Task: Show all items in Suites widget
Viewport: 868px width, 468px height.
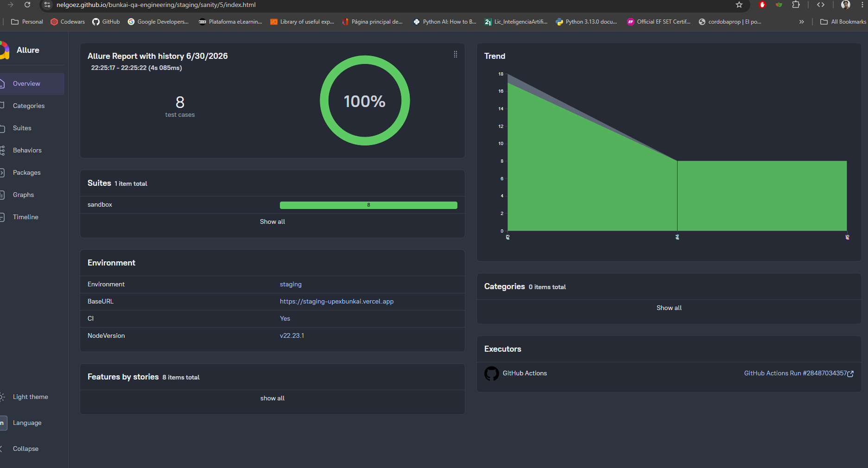Action: 272,222
